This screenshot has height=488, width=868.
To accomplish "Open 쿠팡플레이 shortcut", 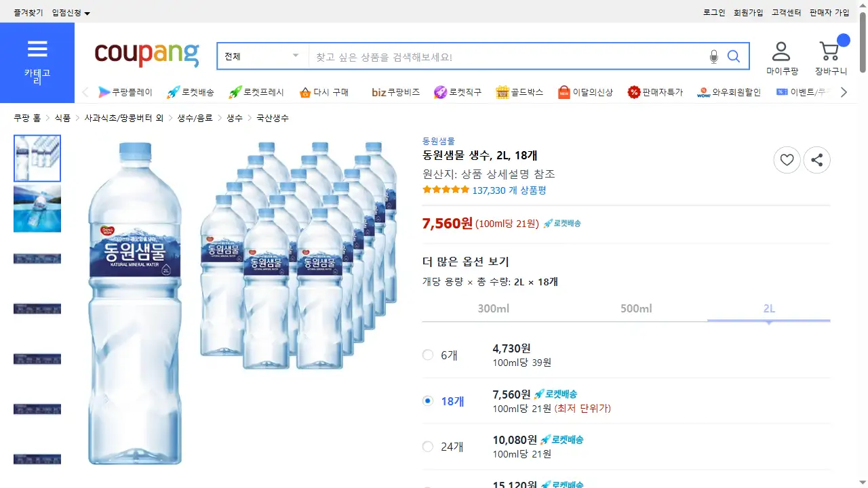I will pyautogui.click(x=125, y=92).
